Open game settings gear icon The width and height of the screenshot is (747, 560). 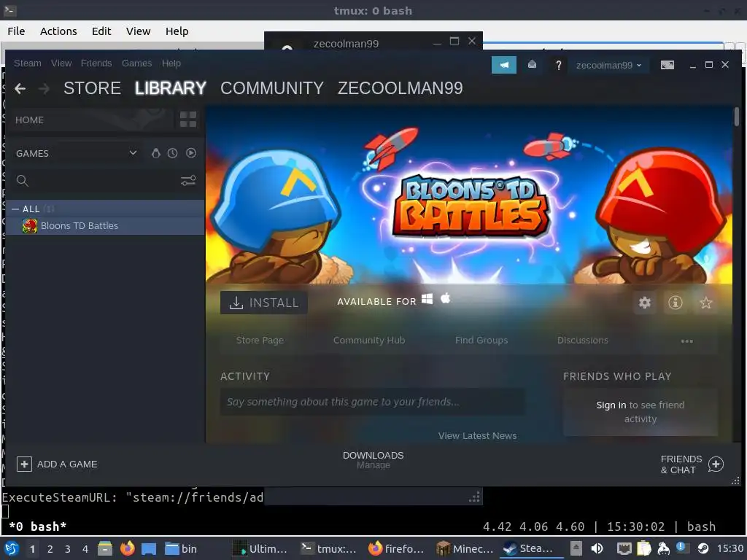coord(645,303)
